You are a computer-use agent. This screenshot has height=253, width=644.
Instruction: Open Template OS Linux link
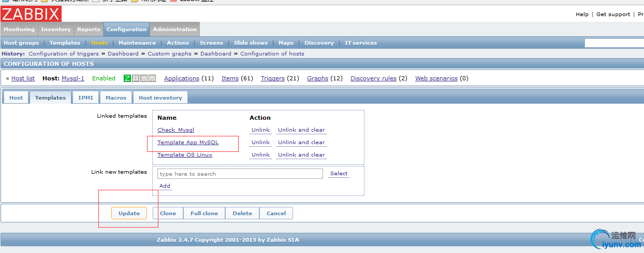(185, 155)
